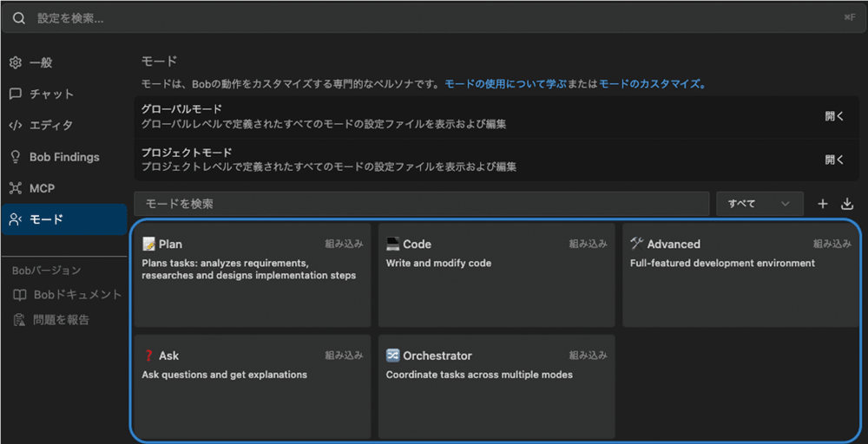Click the chat bubble icon

(x=16, y=94)
